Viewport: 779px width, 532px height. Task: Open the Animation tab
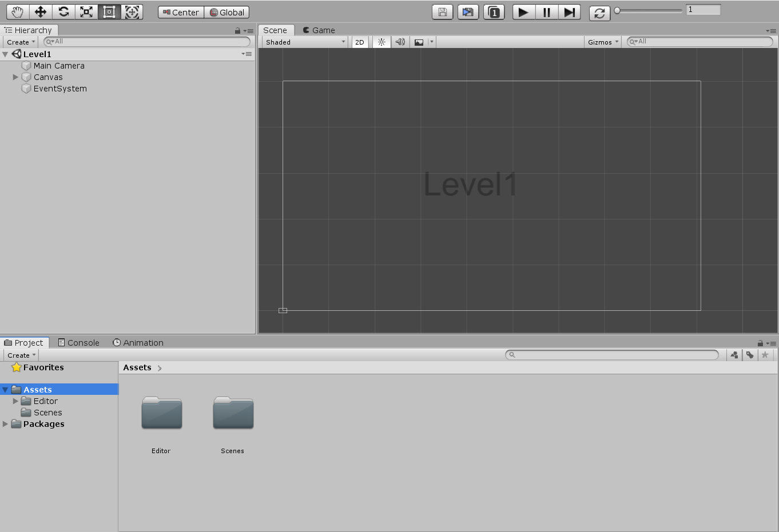pos(138,343)
